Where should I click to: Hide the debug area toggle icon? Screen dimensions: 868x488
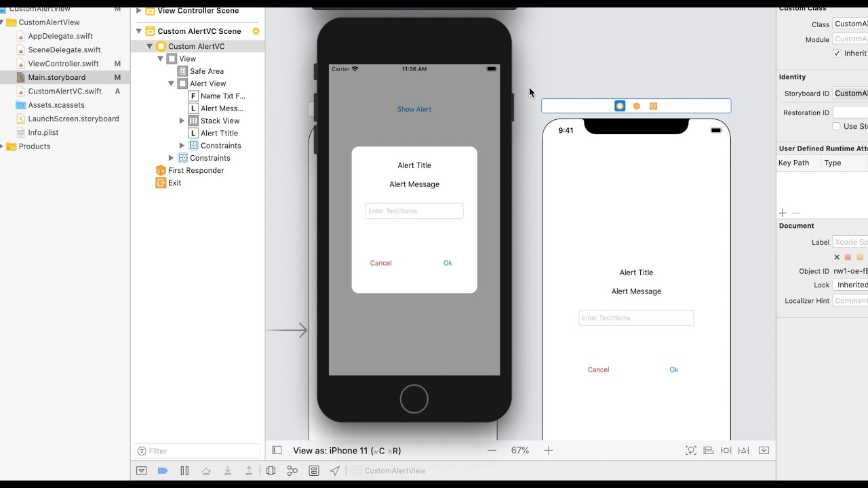coord(141,470)
